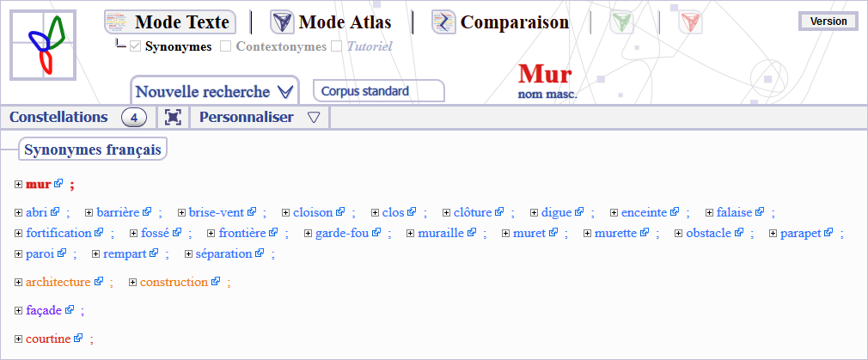This screenshot has width=868, height=360.
Task: Open external link icon next to barrière
Action: point(147,211)
